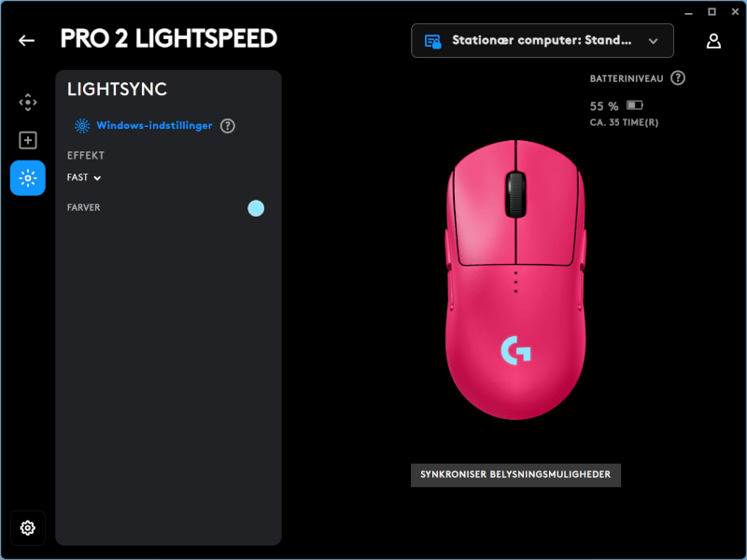747x560 pixels.
Task: Maximize the G HUB window
Action: tap(712, 12)
